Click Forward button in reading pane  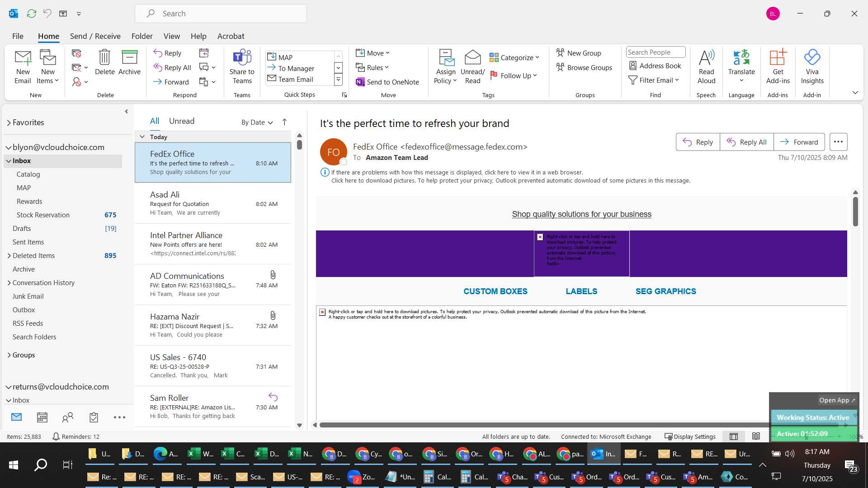[799, 142]
